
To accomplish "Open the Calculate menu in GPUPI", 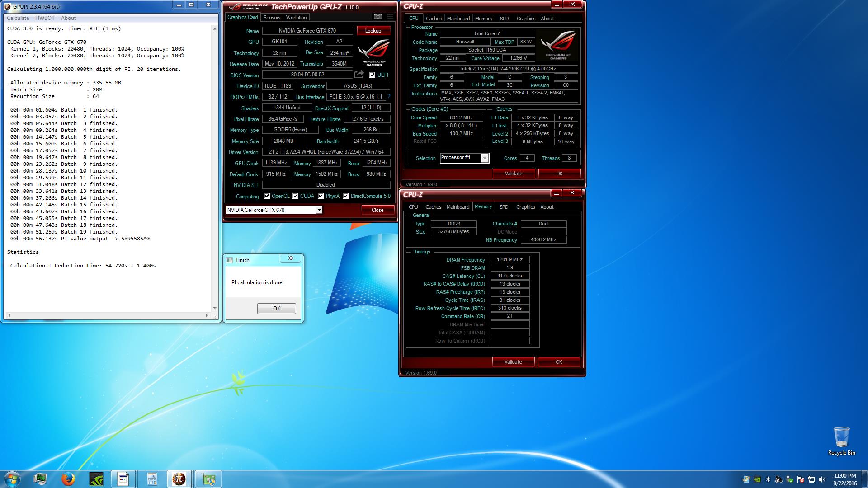I will [18, 18].
